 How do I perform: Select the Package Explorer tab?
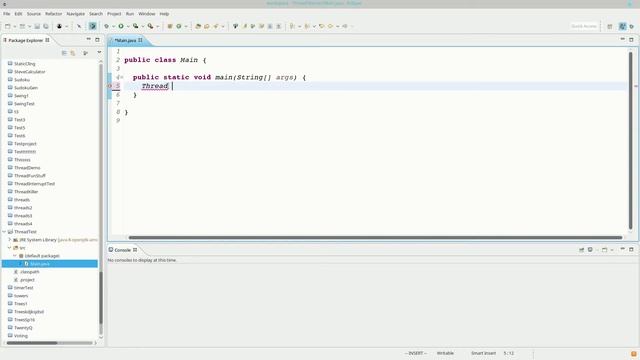25,40
